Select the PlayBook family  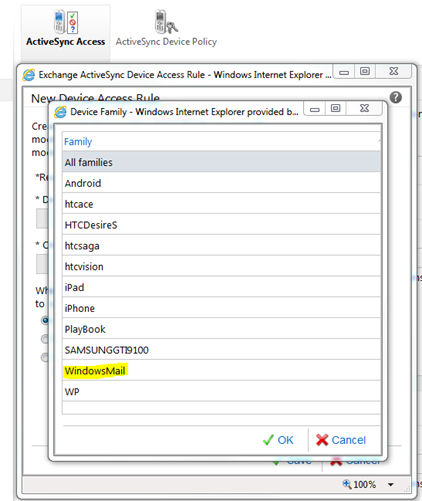tap(221, 329)
